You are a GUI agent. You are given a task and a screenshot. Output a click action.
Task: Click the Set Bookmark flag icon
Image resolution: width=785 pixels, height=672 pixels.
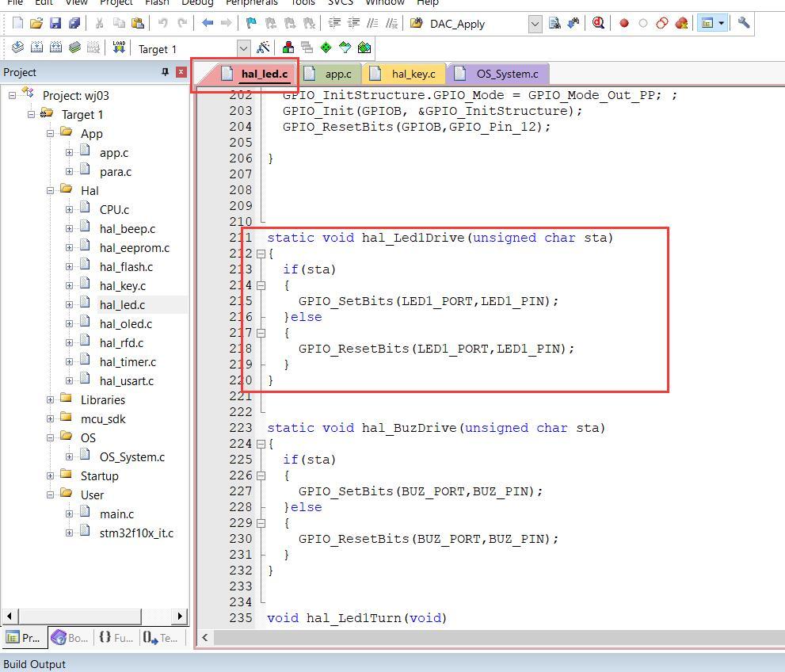click(x=251, y=24)
